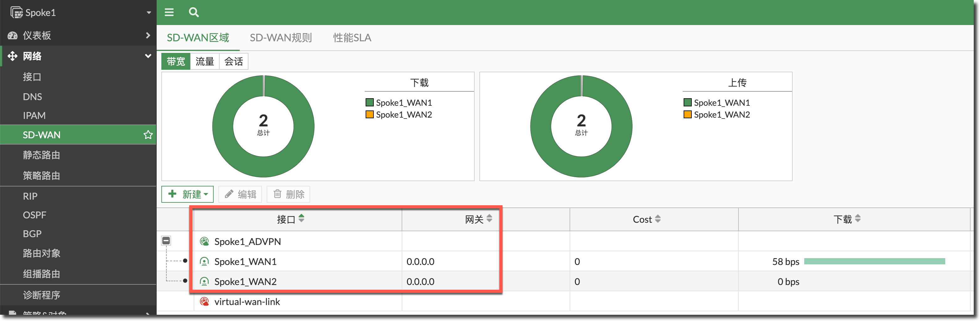Viewport: 980px width, 321px height.
Task: Sort by the Cost column arrows
Action: coord(658,219)
